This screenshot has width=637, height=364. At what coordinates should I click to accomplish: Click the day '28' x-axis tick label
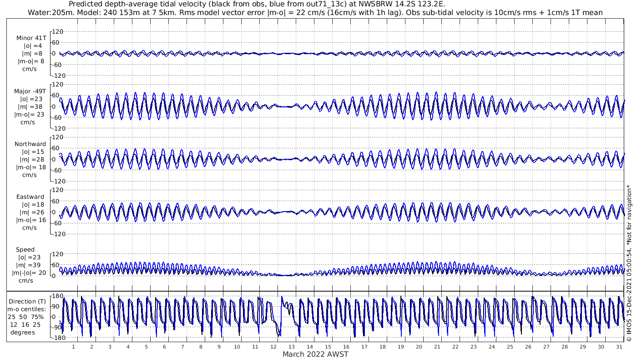[565, 347]
